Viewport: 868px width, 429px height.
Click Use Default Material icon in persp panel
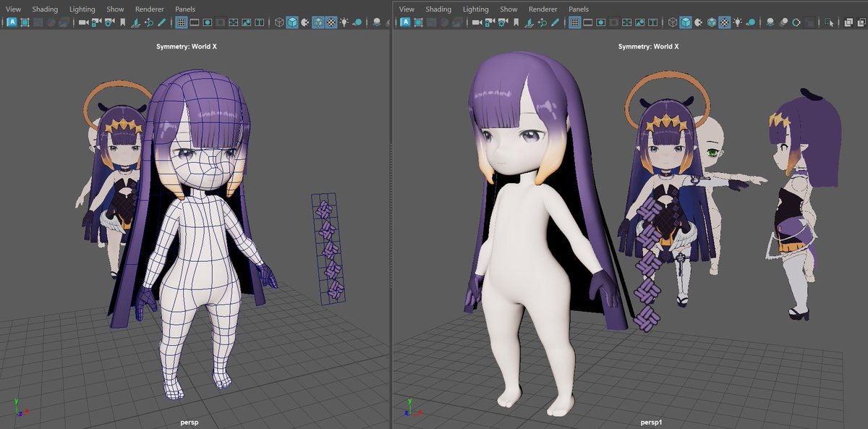(305, 22)
